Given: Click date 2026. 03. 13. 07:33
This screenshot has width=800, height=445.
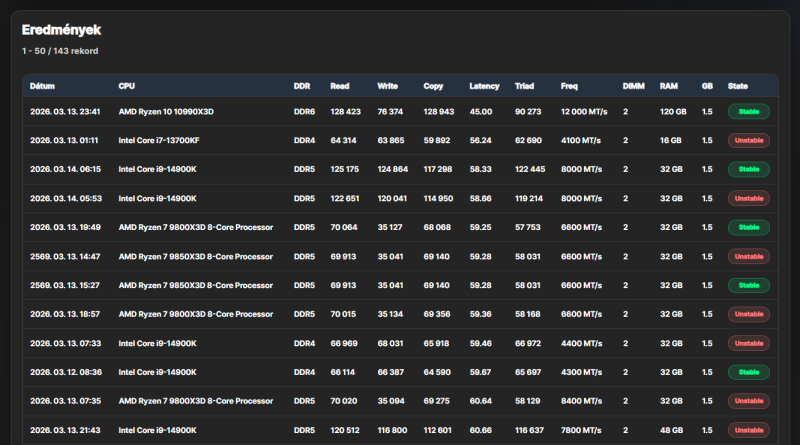Looking at the screenshot, I should pos(65,343).
